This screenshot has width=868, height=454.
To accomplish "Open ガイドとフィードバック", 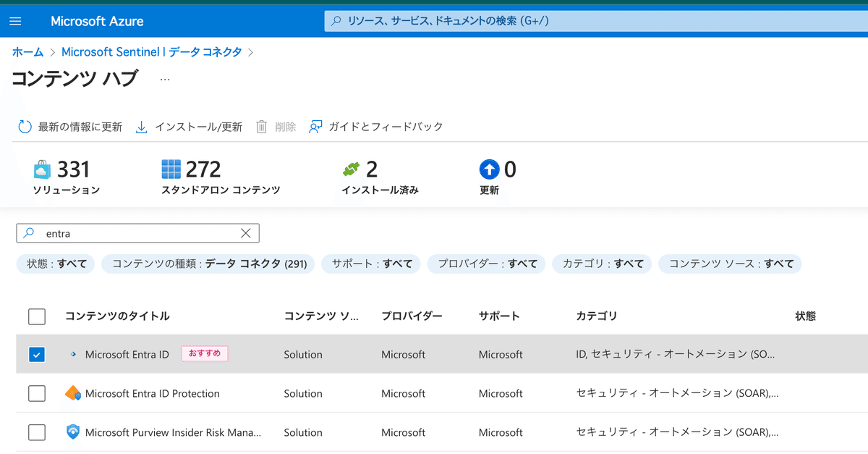I will pos(376,127).
